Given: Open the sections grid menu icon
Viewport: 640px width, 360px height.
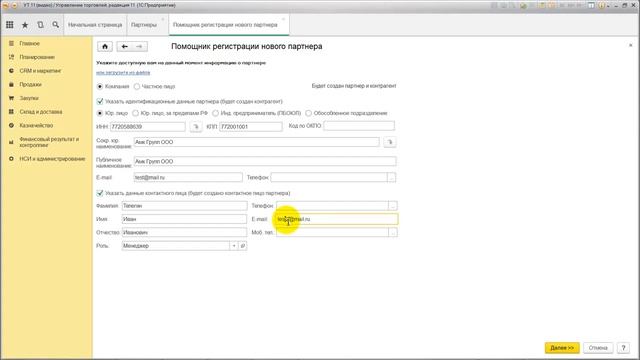Looking at the screenshot, I should 9,25.
